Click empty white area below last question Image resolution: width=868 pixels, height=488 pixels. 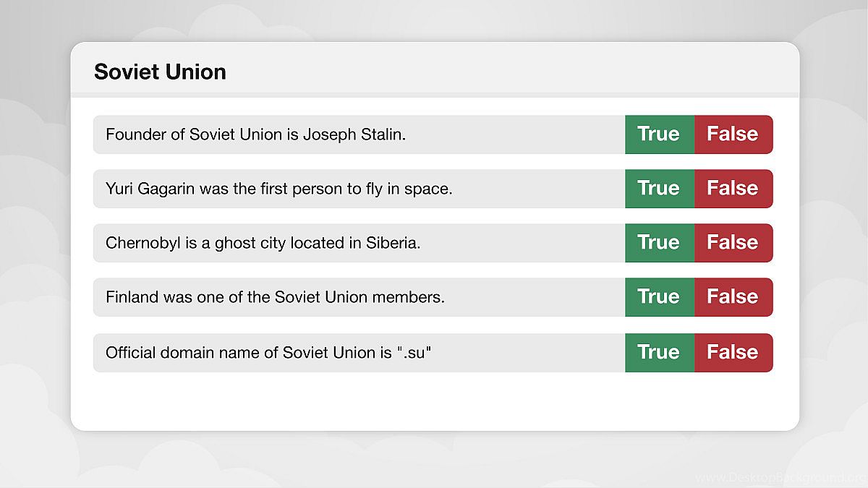434,401
